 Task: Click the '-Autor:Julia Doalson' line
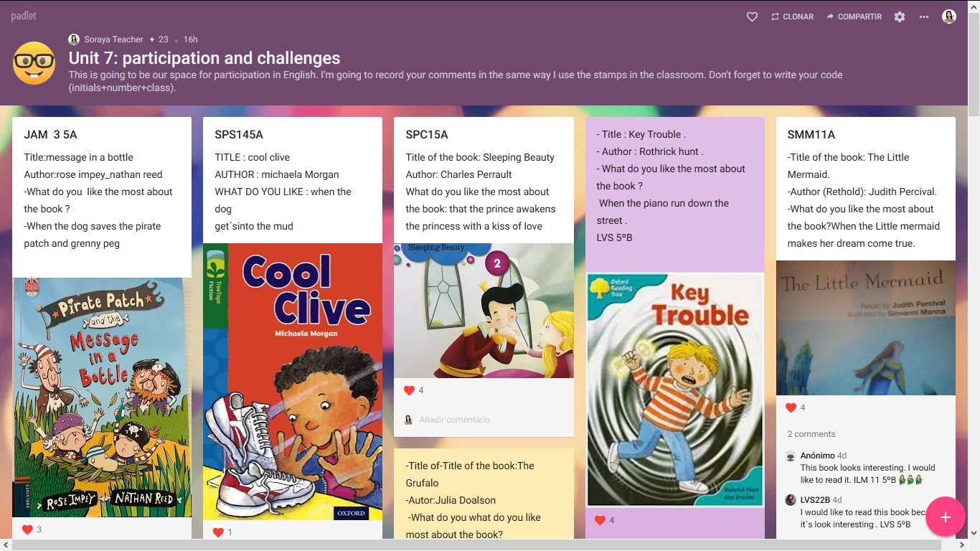451,500
